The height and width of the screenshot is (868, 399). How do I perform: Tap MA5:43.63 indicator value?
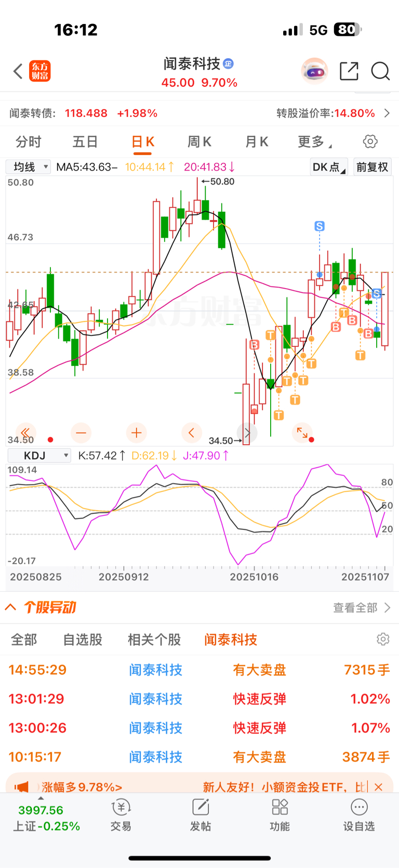point(87,167)
